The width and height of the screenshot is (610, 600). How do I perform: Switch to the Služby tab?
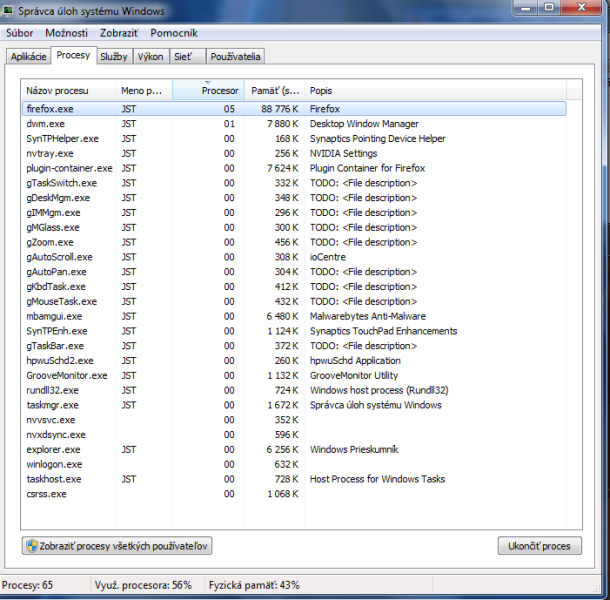click(114, 57)
